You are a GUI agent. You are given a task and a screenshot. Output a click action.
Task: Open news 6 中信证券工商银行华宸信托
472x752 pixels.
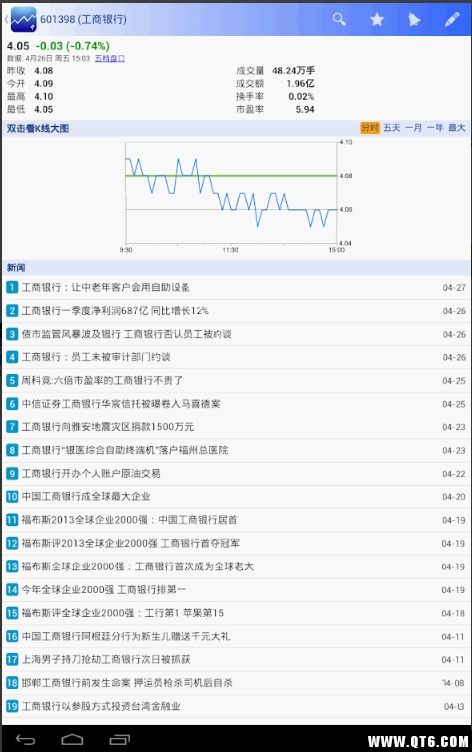(x=236, y=404)
